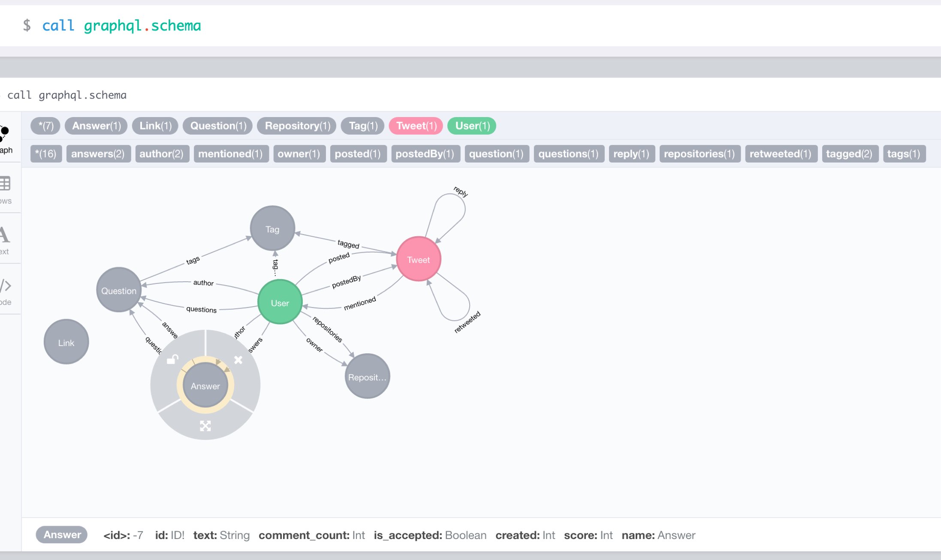Click the Link node in graph

[x=66, y=342]
